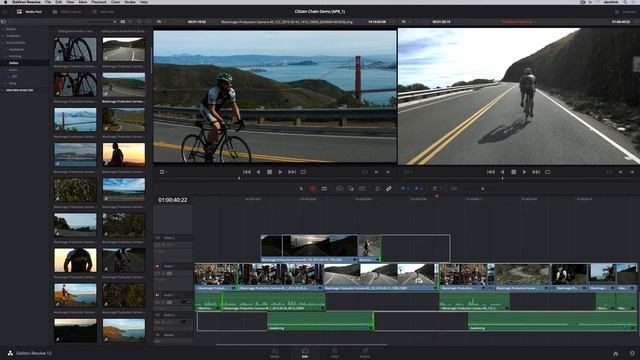Viewport: 640px width, 360px height.
Task: Click the Insert clip toolbar icon
Action: coord(339,189)
